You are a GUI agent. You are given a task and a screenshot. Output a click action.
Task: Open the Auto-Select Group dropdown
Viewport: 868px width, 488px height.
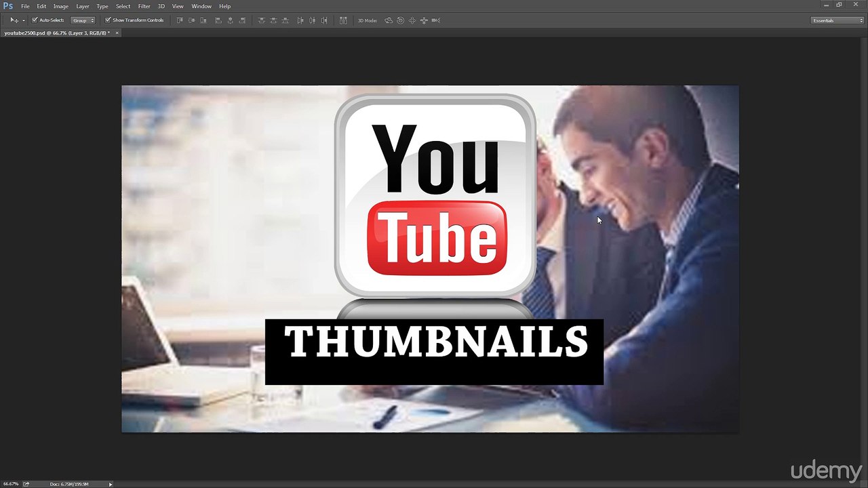(83, 20)
